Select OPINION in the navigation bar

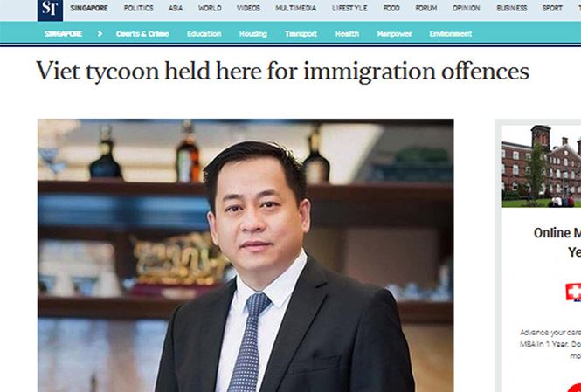[467, 8]
